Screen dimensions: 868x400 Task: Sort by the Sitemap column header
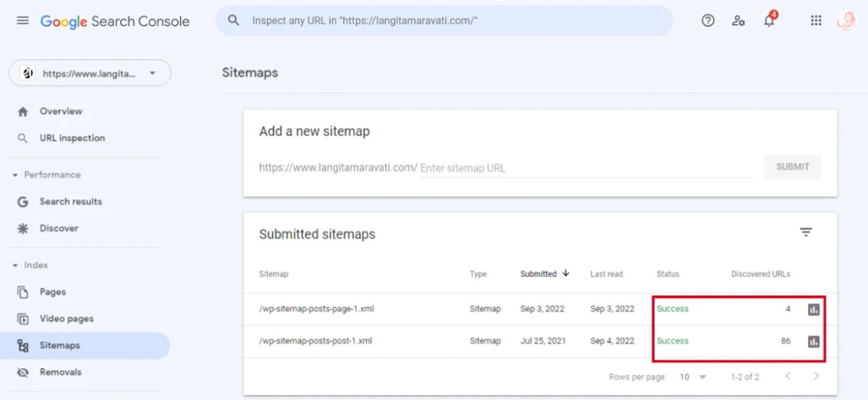click(273, 274)
